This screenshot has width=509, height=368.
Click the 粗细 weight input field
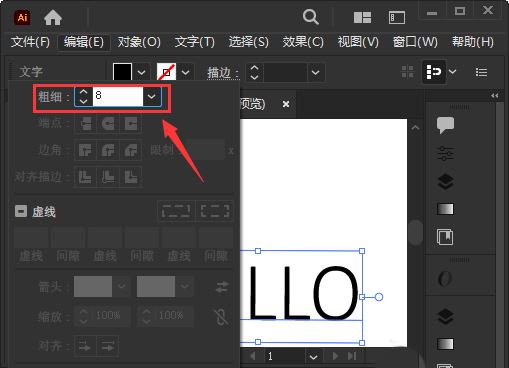(118, 96)
